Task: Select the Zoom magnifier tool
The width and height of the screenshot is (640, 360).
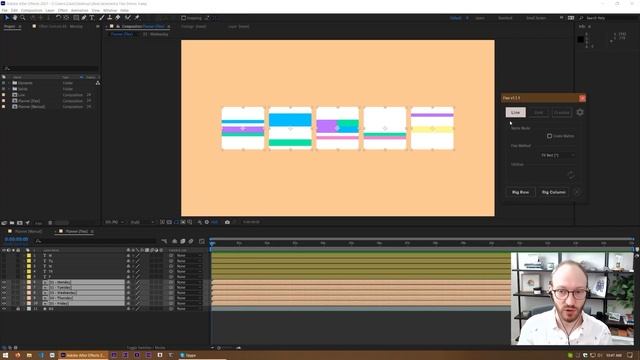Action: [23, 18]
